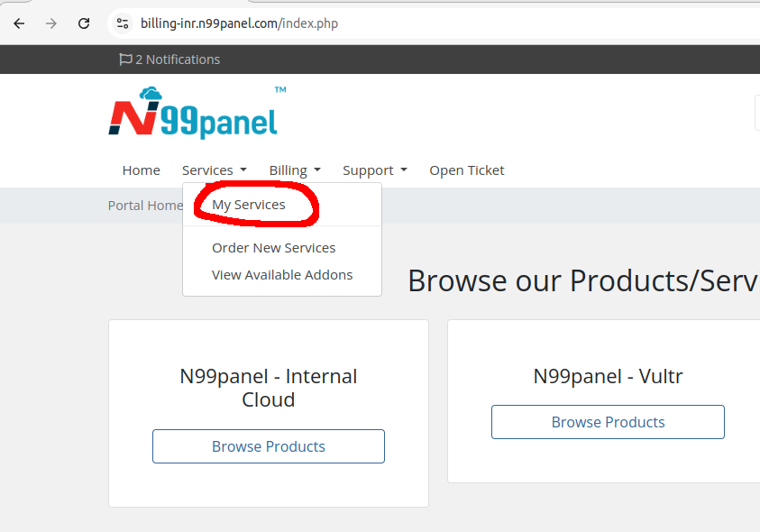Browse Products for N99panel Vultr
This screenshot has width=760, height=532.
coord(608,422)
